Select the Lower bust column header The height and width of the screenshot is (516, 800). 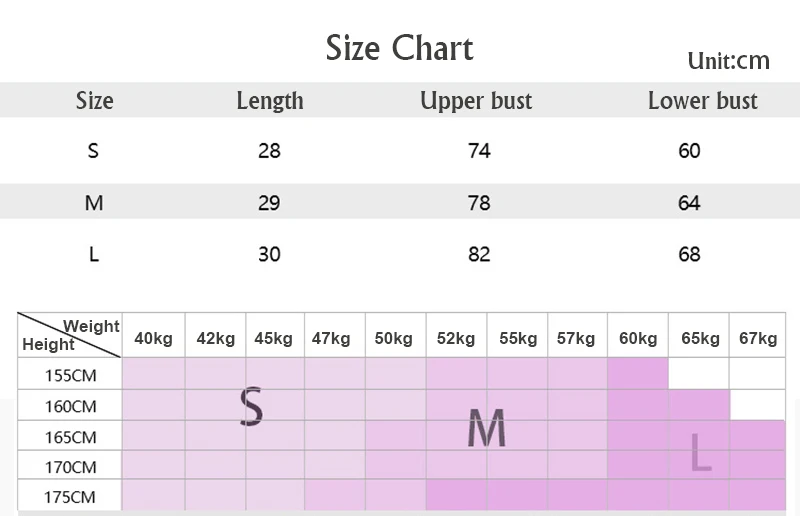click(703, 101)
